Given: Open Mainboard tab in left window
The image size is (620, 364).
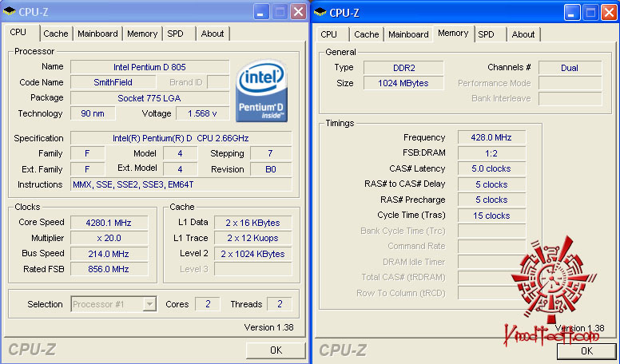Looking at the screenshot, I should point(97,34).
